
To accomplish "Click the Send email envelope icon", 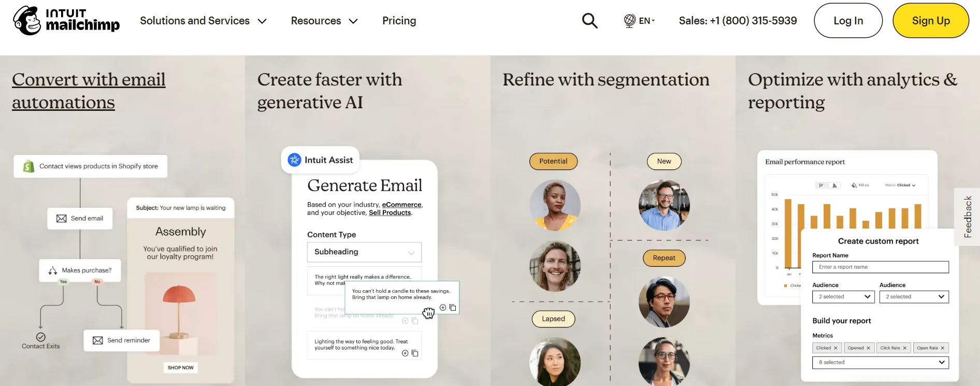I will [62, 218].
